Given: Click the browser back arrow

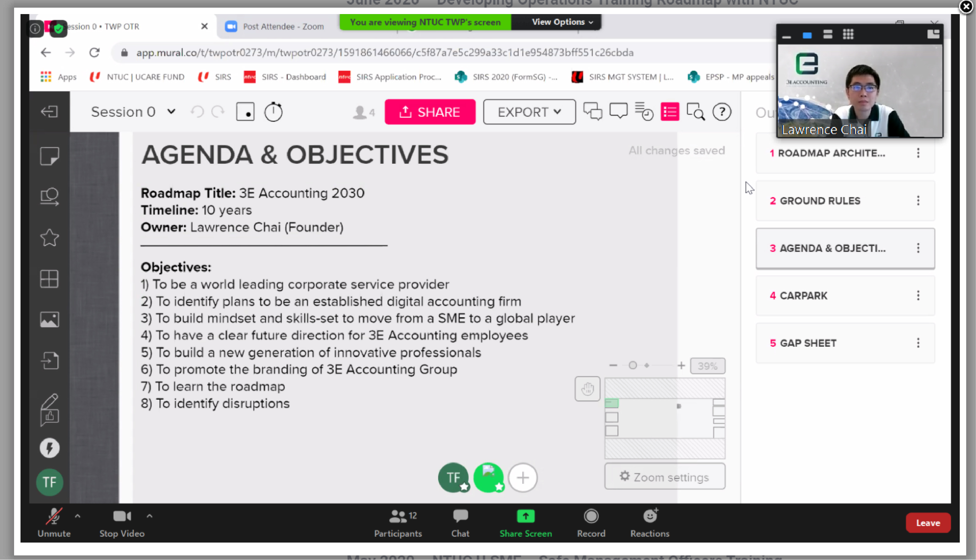Looking at the screenshot, I should pos(46,52).
